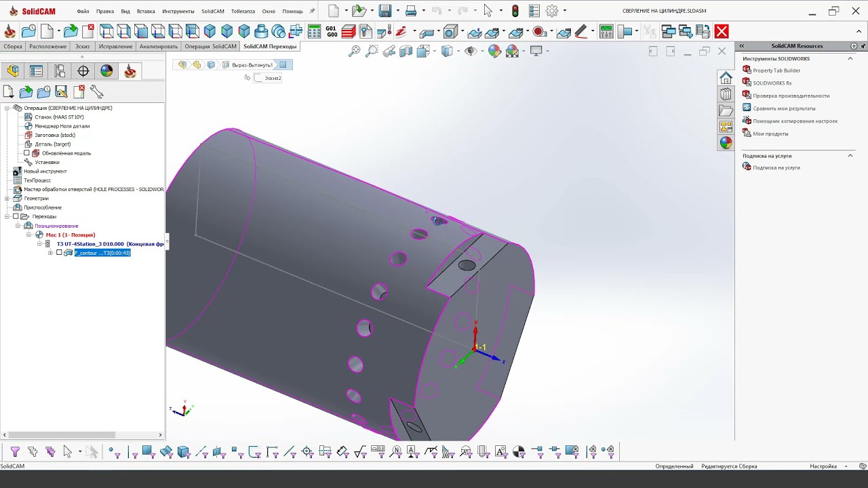Click the Save floppy disk icon
The image size is (868, 488).
coord(385,11)
